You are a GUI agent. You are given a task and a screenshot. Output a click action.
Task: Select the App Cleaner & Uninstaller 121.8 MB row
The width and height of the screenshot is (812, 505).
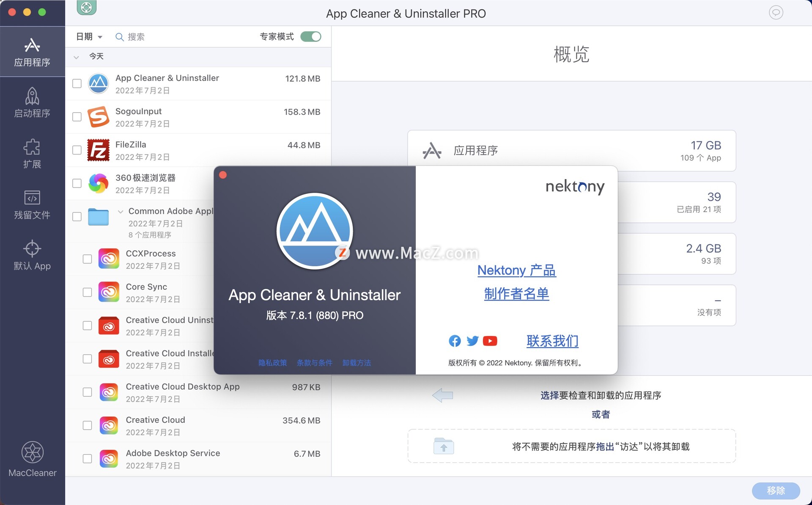198,84
